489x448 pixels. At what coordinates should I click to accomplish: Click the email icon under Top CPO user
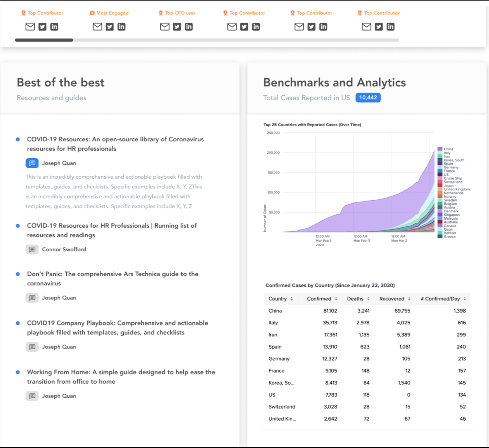(x=165, y=27)
